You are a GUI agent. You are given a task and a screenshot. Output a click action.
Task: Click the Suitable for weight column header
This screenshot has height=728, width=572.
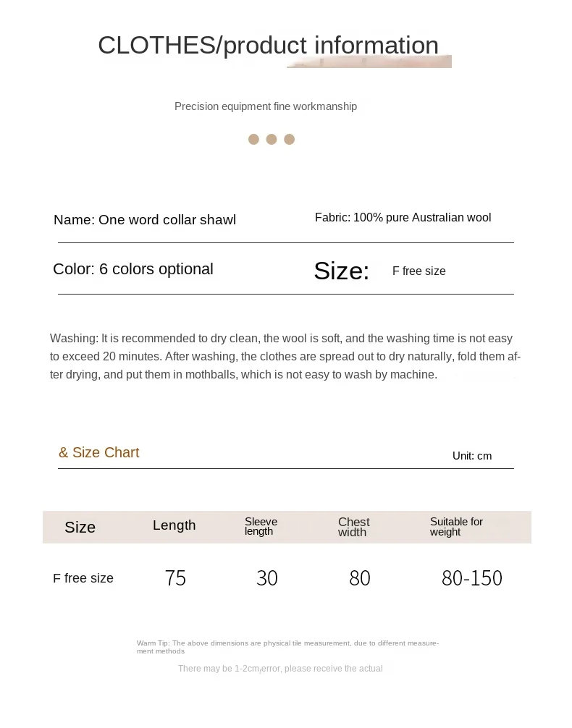[456, 527]
